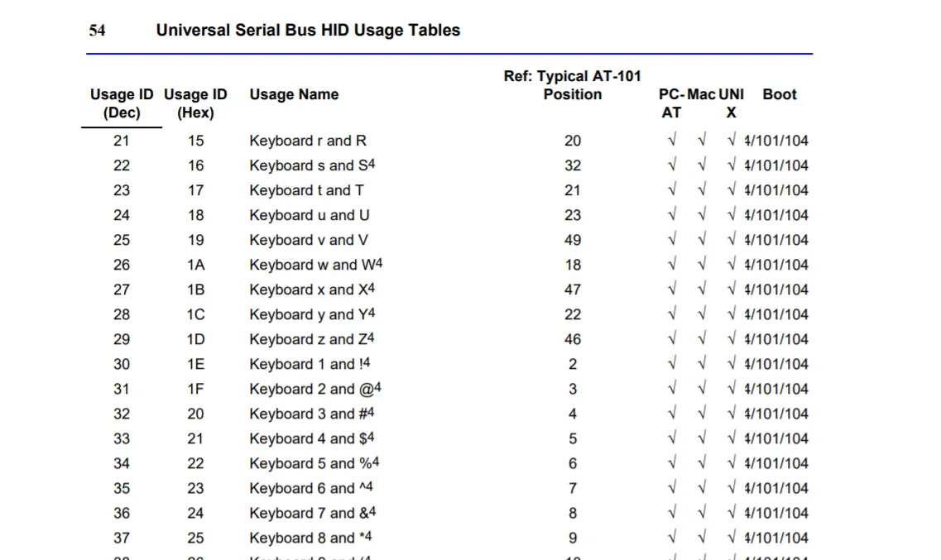Click the UNIX checkmark for Keyboard 8 and *
941x560 pixels.
[732, 538]
